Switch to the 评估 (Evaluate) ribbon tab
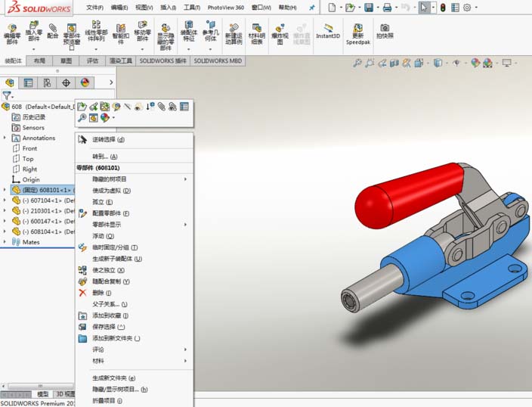The width and height of the screenshot is (532, 407). click(x=92, y=61)
